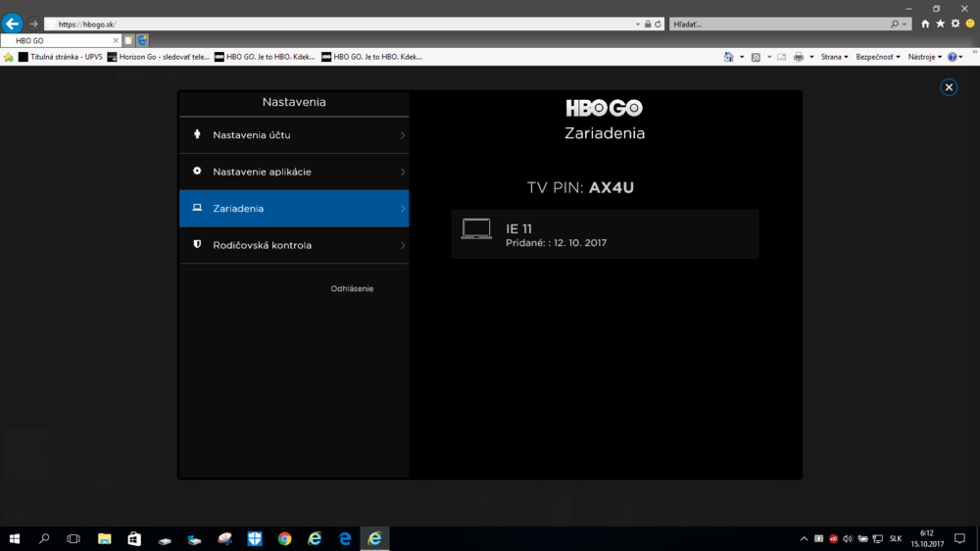Refresh the page with reload icon
The image size is (980, 551).
(x=658, y=24)
